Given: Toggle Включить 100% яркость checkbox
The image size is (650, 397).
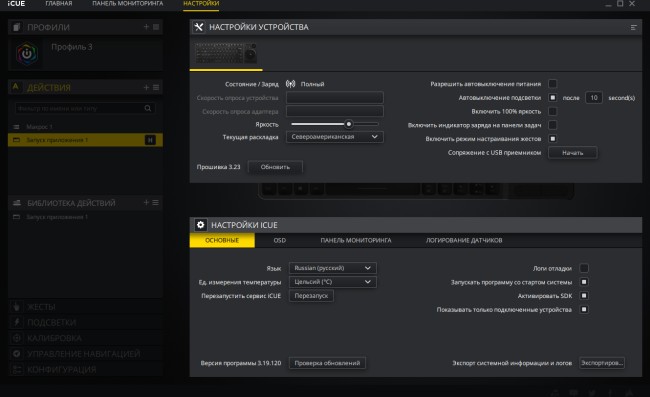Looking at the screenshot, I should pyautogui.click(x=552, y=111).
